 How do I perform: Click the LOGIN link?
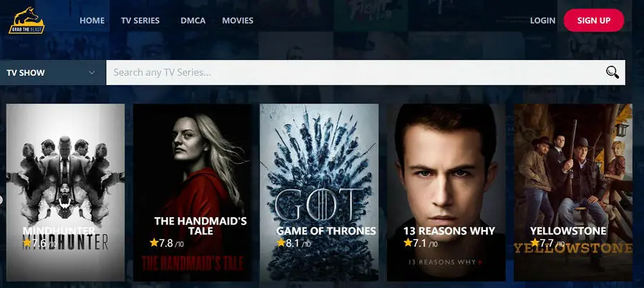pyautogui.click(x=542, y=21)
